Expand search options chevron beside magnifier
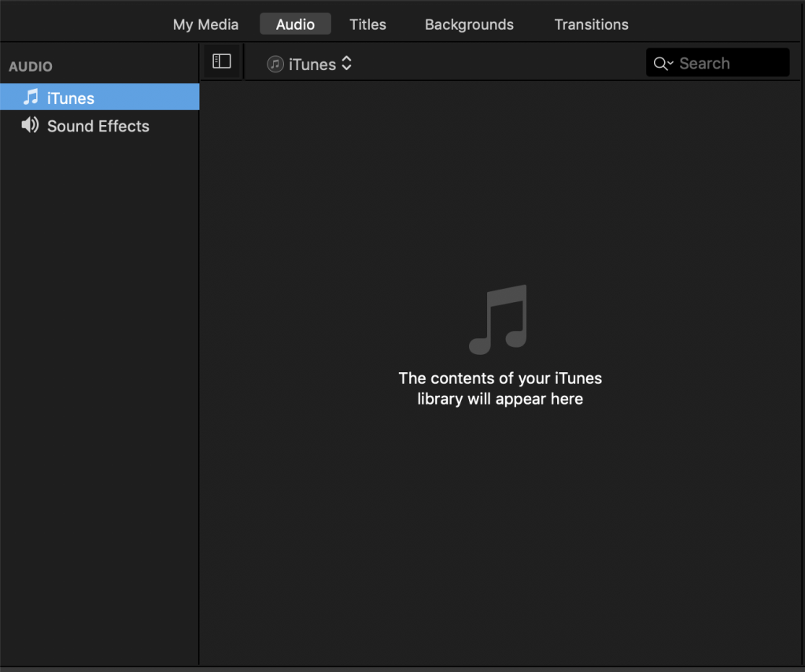 coord(670,65)
